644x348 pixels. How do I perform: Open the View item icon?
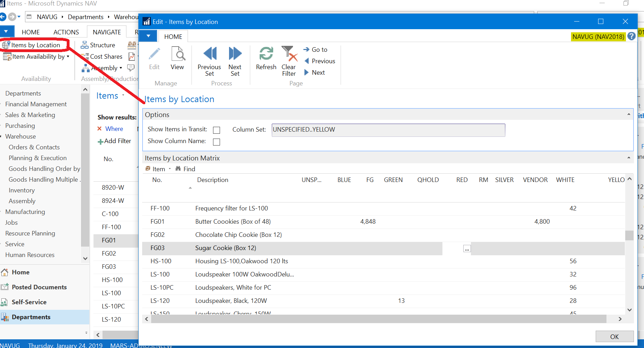pyautogui.click(x=177, y=54)
